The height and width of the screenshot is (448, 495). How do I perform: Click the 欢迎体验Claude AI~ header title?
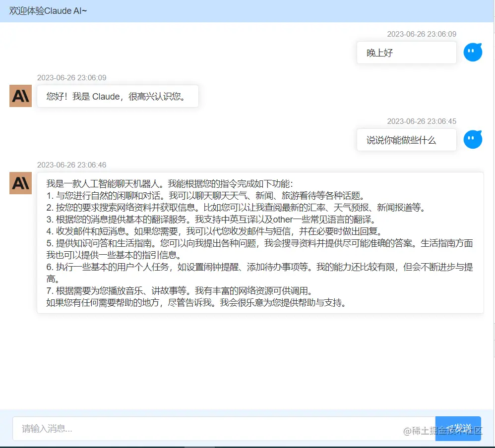tap(48, 11)
